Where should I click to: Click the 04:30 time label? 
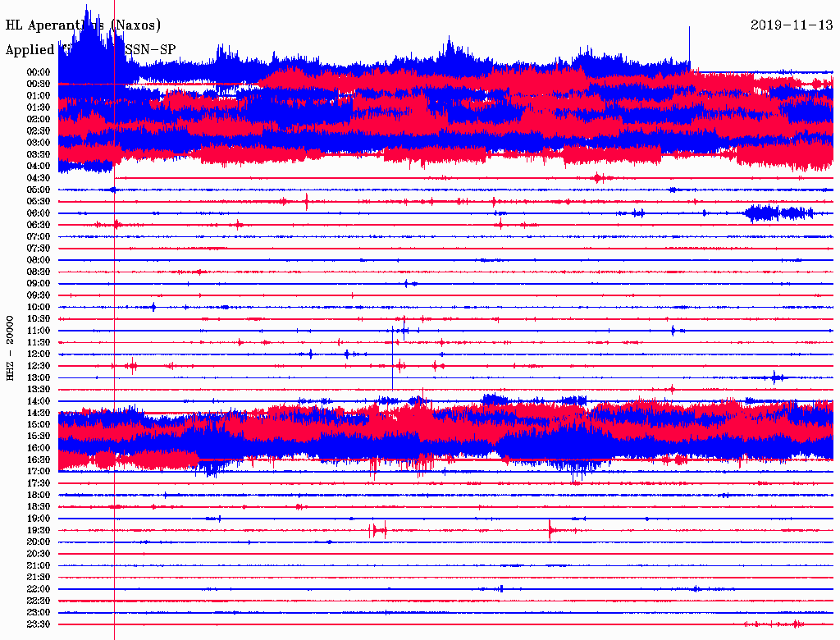click(39, 179)
